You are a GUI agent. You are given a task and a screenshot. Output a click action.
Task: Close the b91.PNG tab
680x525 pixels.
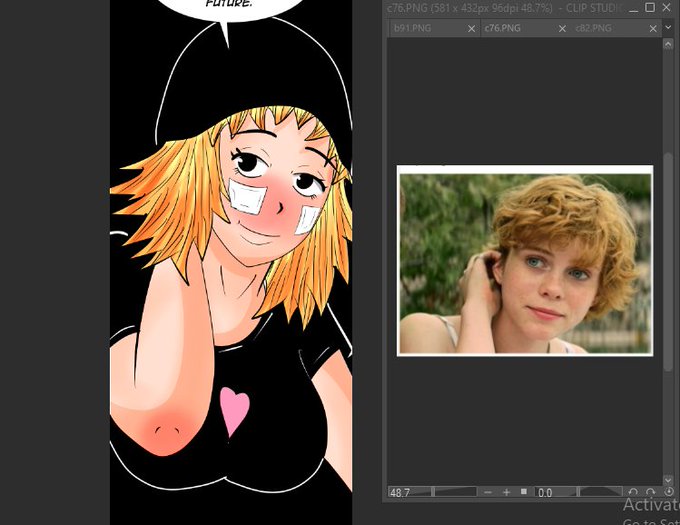tap(471, 29)
